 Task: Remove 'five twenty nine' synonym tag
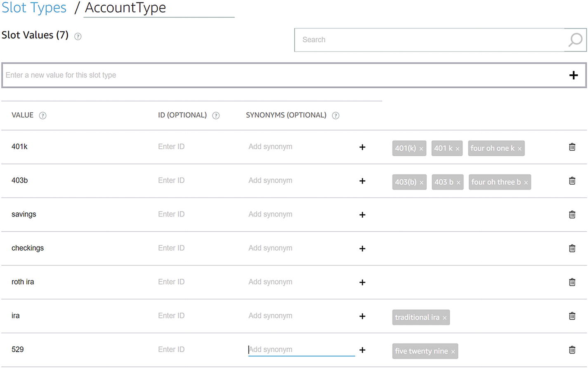(x=453, y=352)
